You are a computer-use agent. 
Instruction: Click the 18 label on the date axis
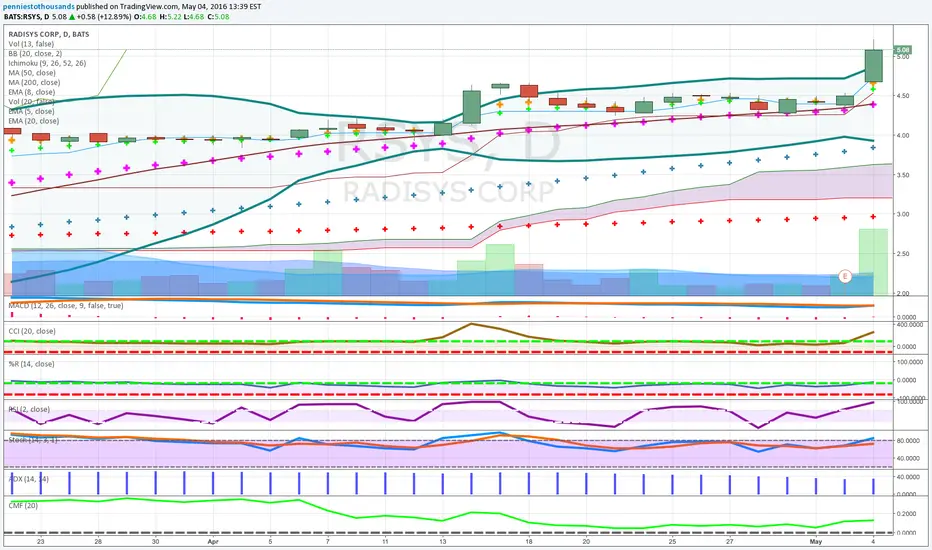pyautogui.click(x=528, y=542)
